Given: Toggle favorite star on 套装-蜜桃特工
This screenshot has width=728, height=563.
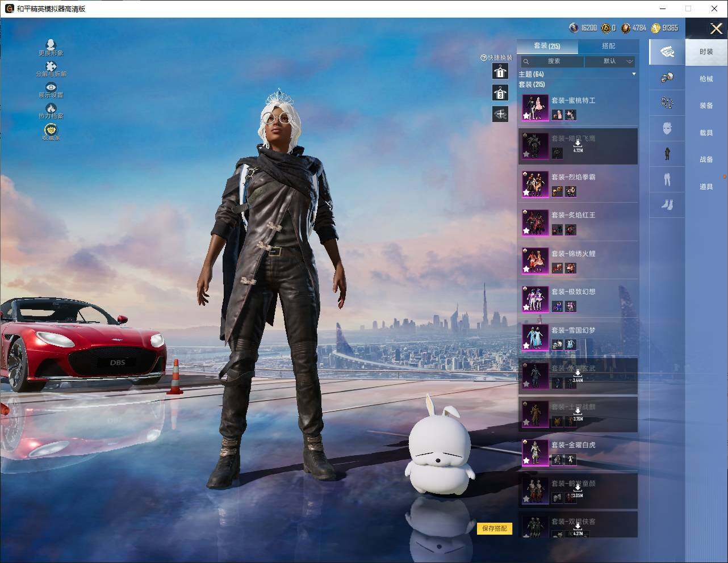Looking at the screenshot, I should [526, 116].
